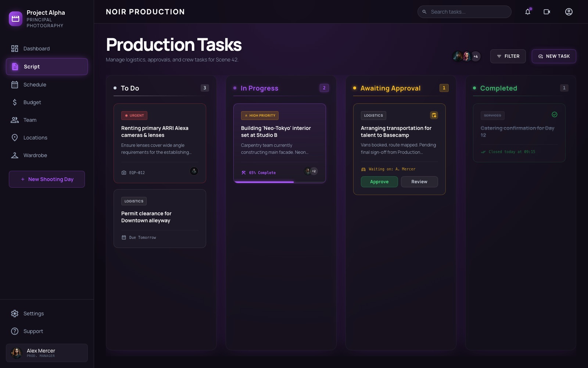
Task: Open the user account icon
Action: 569,12
